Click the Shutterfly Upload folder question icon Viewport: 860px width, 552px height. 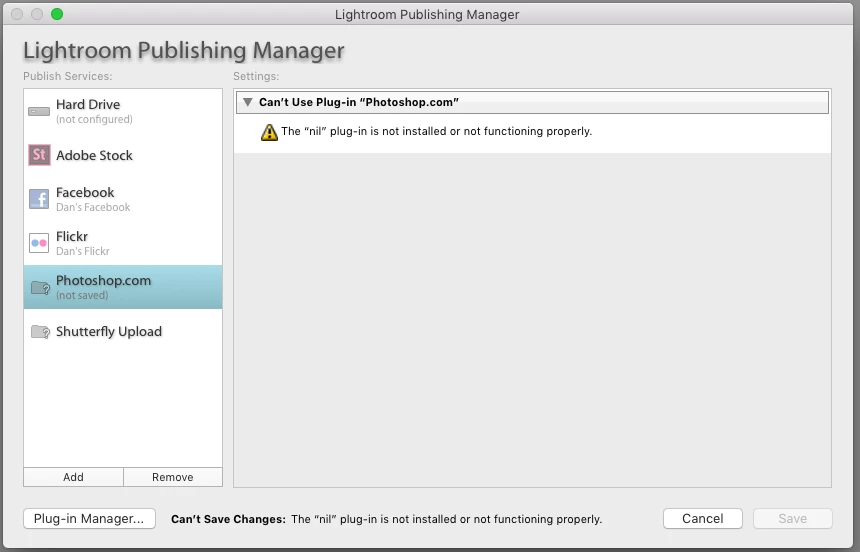[40, 331]
